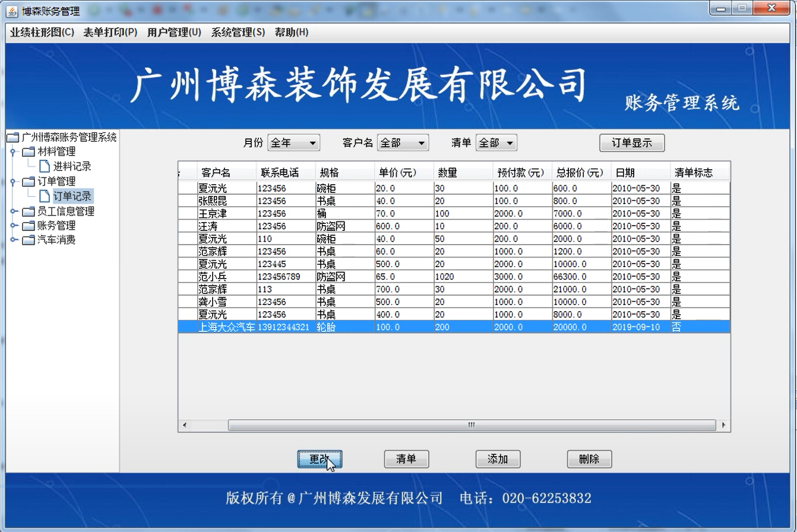The height and width of the screenshot is (532, 797).
Task: Click the 桶 specification cell
Action: click(345, 213)
